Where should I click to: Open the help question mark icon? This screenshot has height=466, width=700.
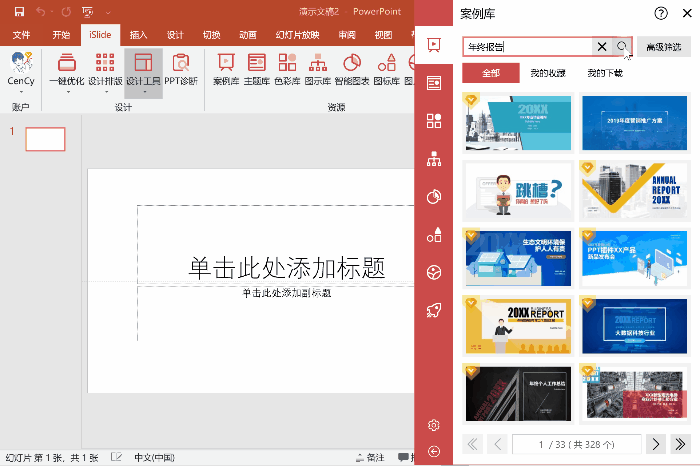tap(661, 13)
